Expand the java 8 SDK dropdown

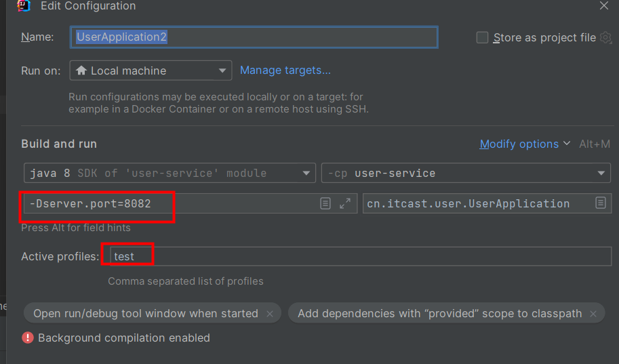click(x=169, y=173)
